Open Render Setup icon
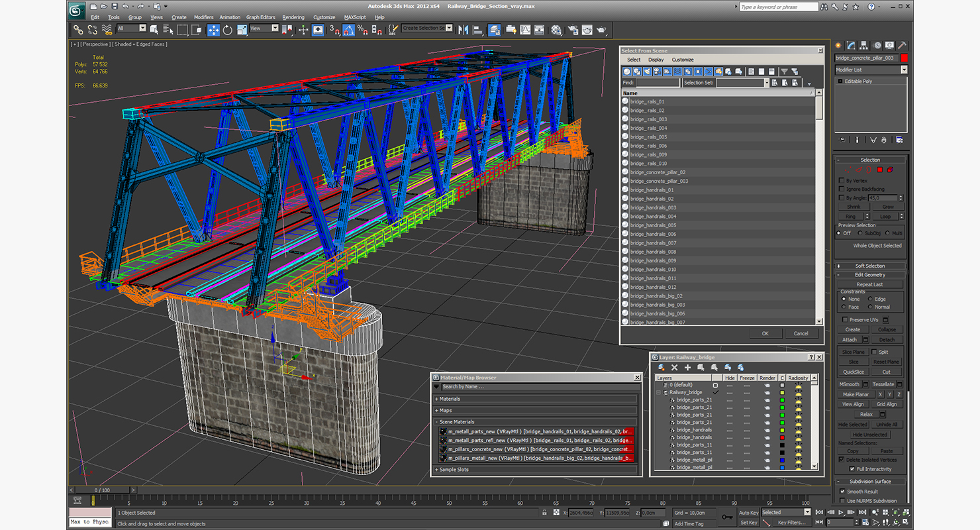This screenshot has height=530, width=980. click(x=572, y=30)
